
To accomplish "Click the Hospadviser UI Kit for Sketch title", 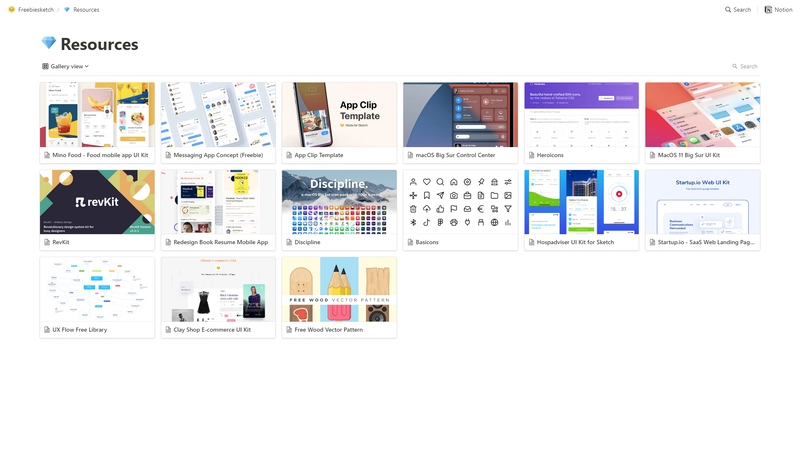I will (x=575, y=242).
